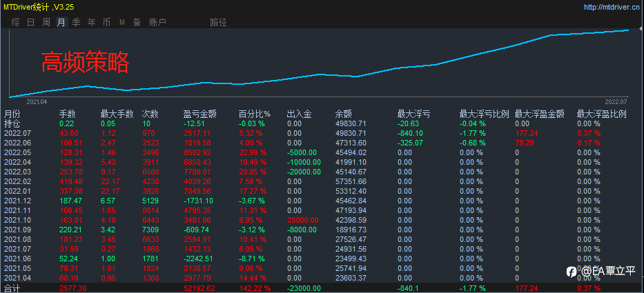Select the 持仓 row label
644x293 pixels.
(12, 123)
